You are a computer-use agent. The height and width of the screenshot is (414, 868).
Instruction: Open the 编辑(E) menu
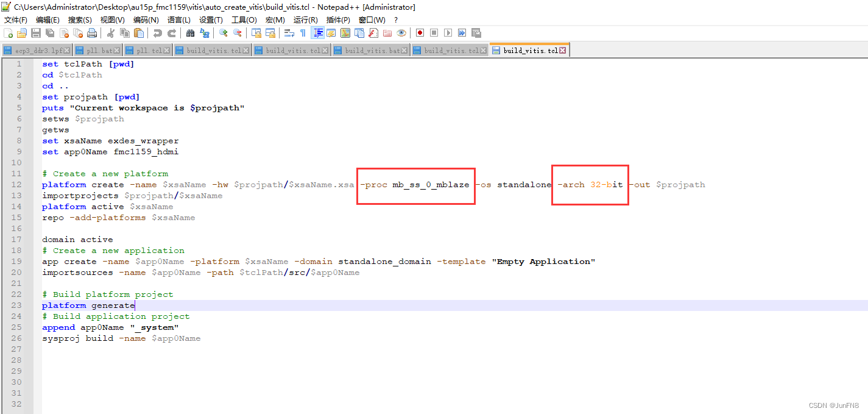pos(48,20)
